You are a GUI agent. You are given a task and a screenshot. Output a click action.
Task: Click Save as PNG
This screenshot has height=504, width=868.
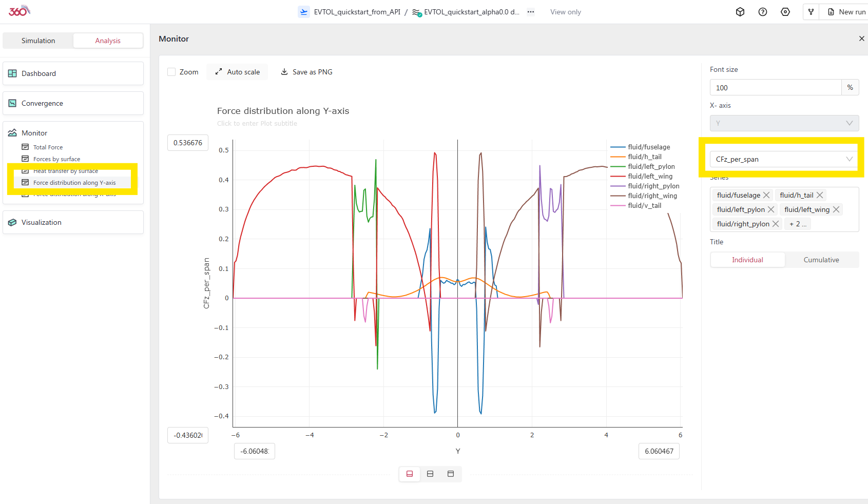tap(306, 72)
